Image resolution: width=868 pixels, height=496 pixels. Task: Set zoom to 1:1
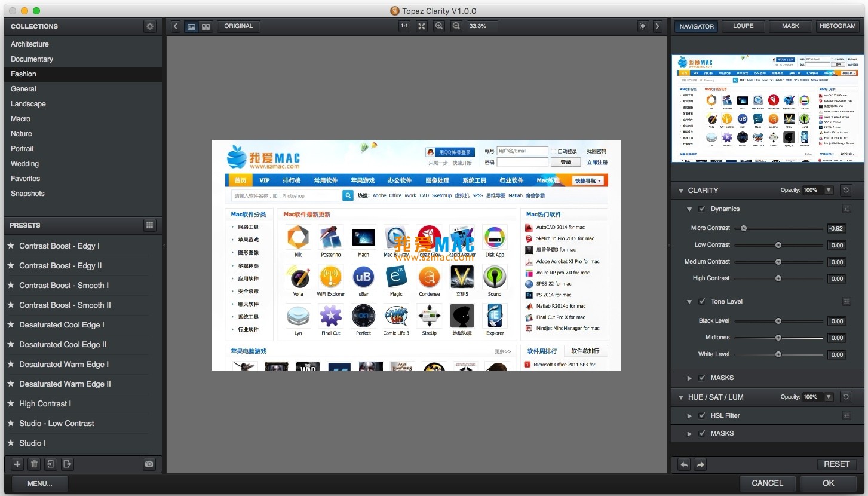[x=404, y=26]
